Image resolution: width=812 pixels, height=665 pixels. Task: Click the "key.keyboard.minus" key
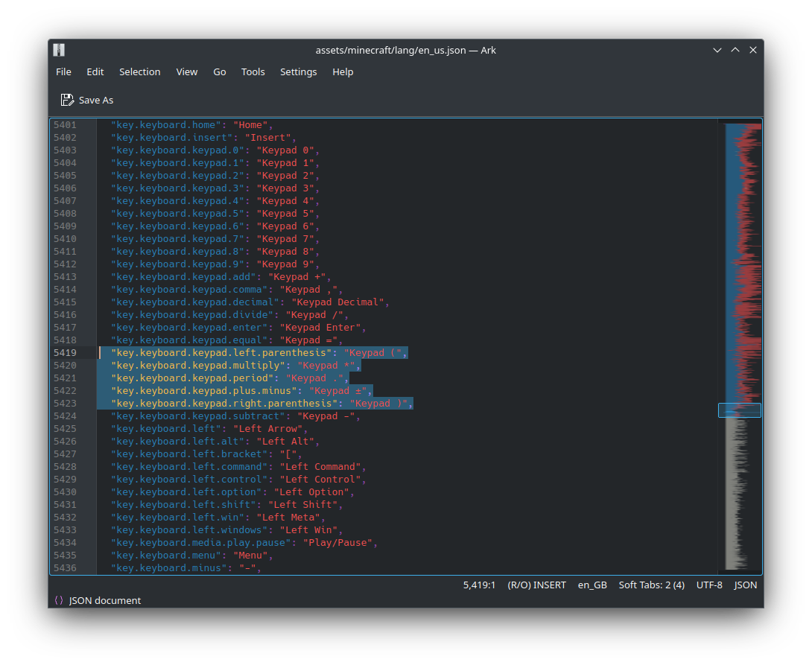(x=169, y=567)
